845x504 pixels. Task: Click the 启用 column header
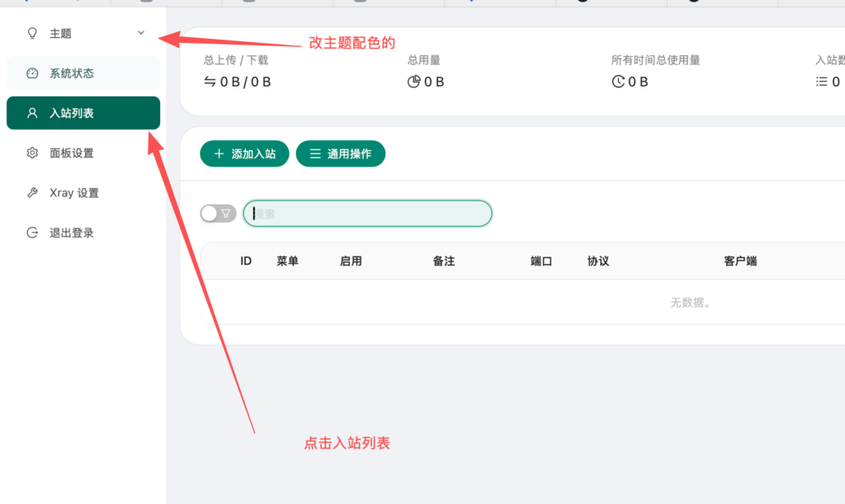click(x=351, y=261)
